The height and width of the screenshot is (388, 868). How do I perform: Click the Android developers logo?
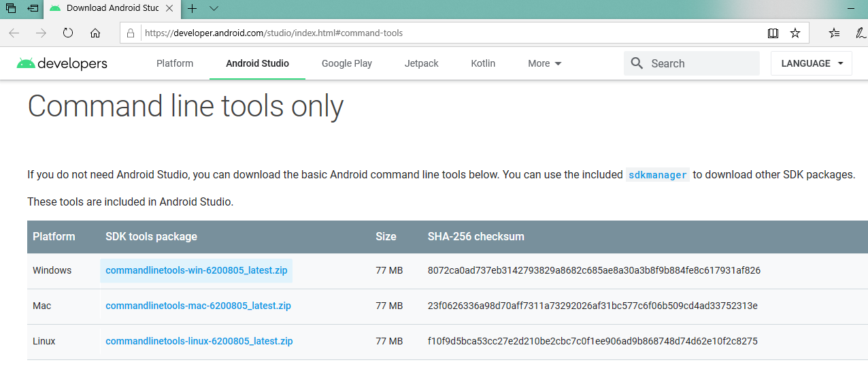click(62, 63)
